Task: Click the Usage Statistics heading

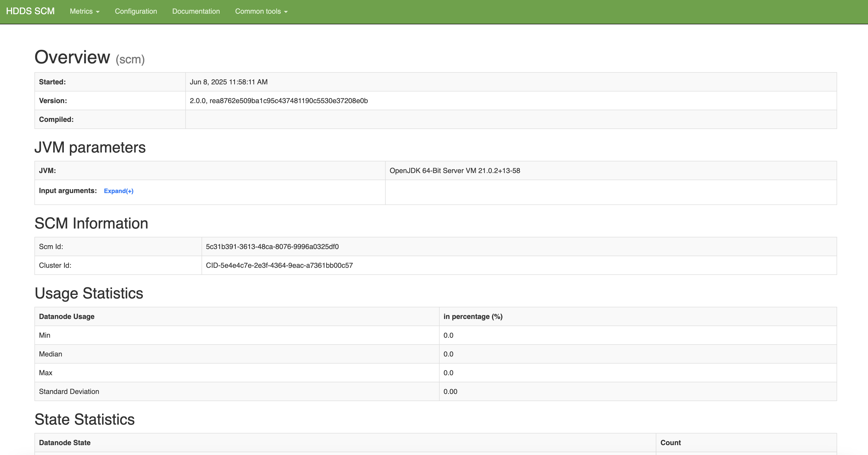Action: 89,293
